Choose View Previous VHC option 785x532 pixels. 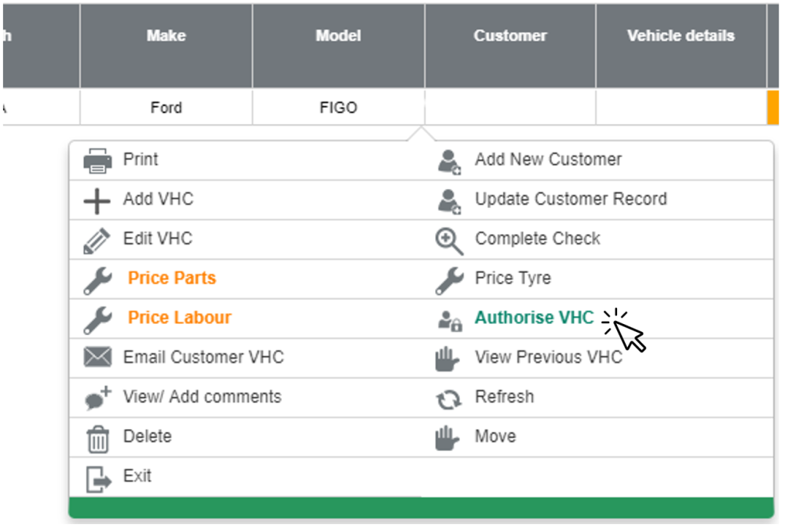pyautogui.click(x=548, y=357)
